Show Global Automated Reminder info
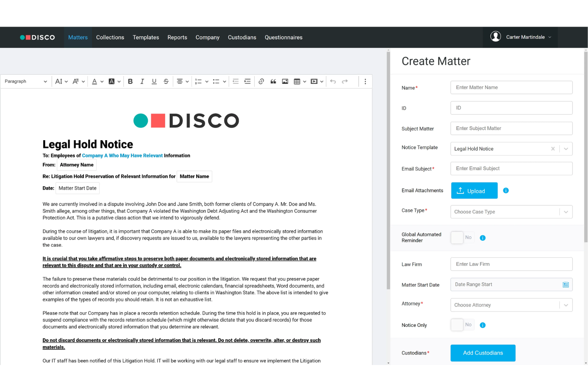 [483, 238]
